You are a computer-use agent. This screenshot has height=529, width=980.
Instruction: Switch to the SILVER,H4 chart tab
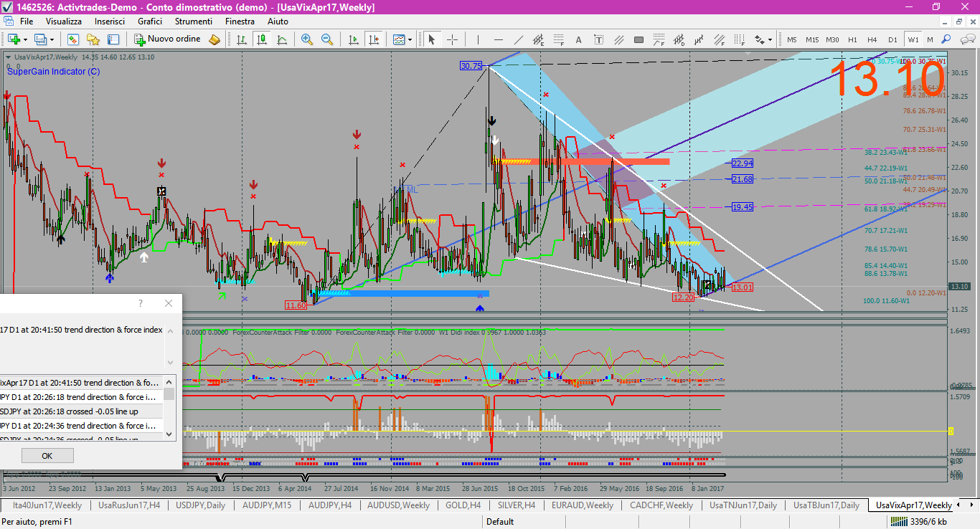[x=516, y=505]
